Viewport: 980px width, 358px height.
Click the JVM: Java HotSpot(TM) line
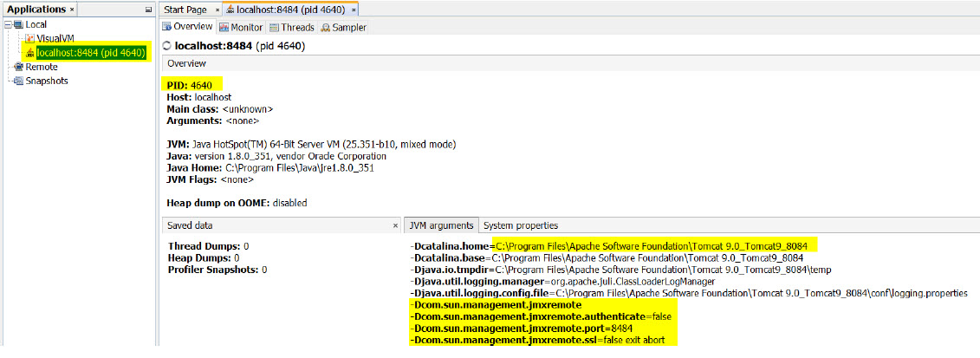(311, 144)
